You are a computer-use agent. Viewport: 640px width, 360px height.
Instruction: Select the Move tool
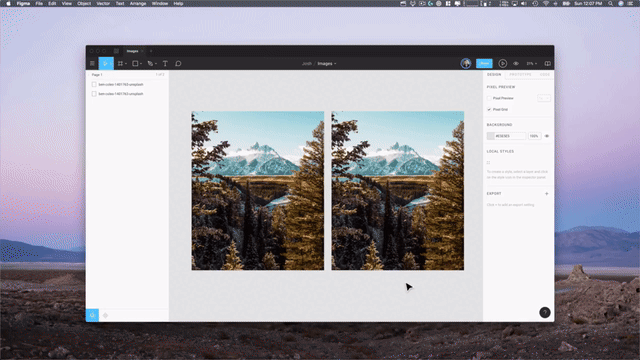106,64
